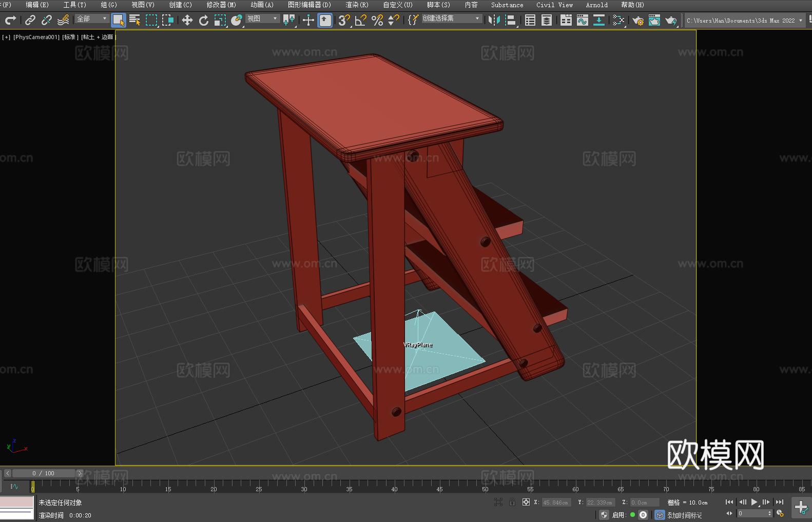Open the selection filter 全部 dropdown
Screen dimensions: 812x522
coord(92,18)
